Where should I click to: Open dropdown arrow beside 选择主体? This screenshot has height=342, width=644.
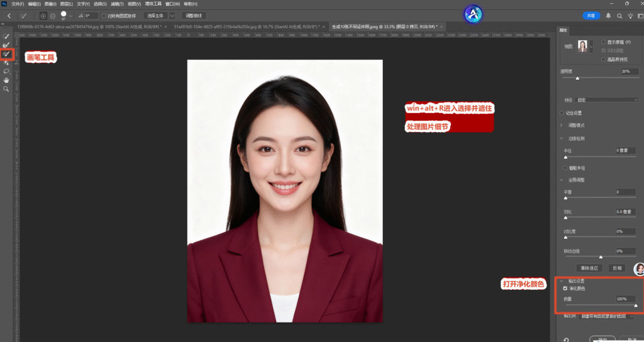click(x=172, y=16)
